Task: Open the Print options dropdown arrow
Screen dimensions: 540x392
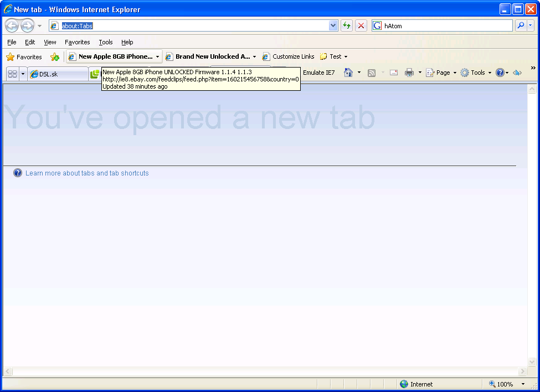Action: point(420,73)
